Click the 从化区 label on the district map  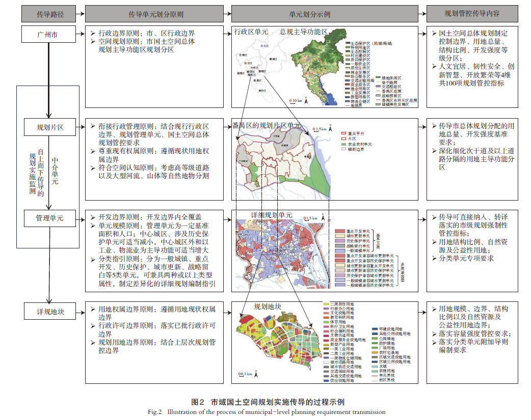pyautogui.click(x=264, y=46)
